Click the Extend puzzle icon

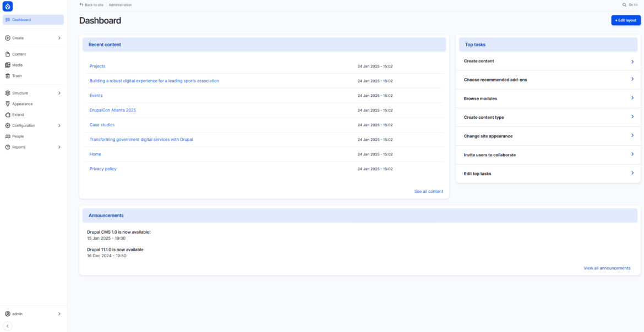click(8, 115)
